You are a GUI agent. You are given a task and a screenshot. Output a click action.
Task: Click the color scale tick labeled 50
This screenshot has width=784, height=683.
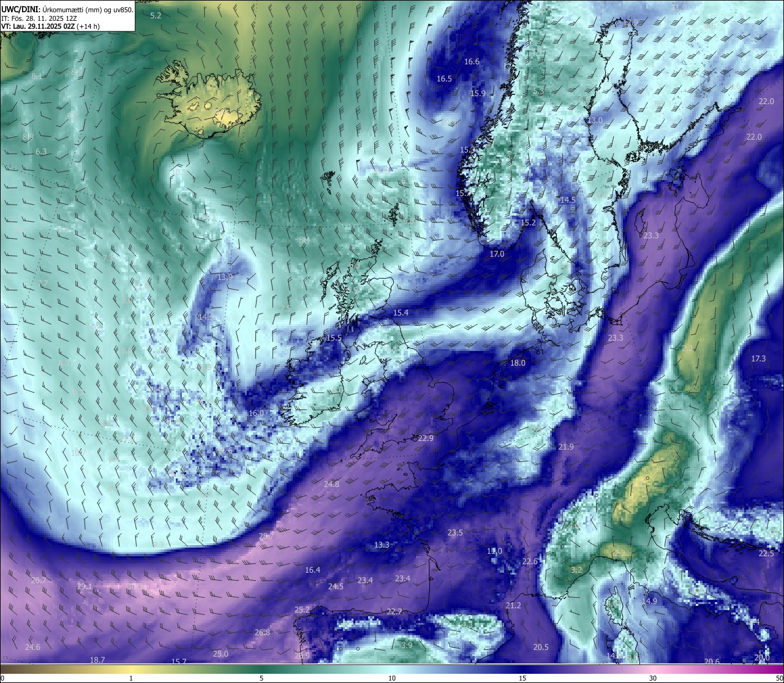tap(779, 677)
